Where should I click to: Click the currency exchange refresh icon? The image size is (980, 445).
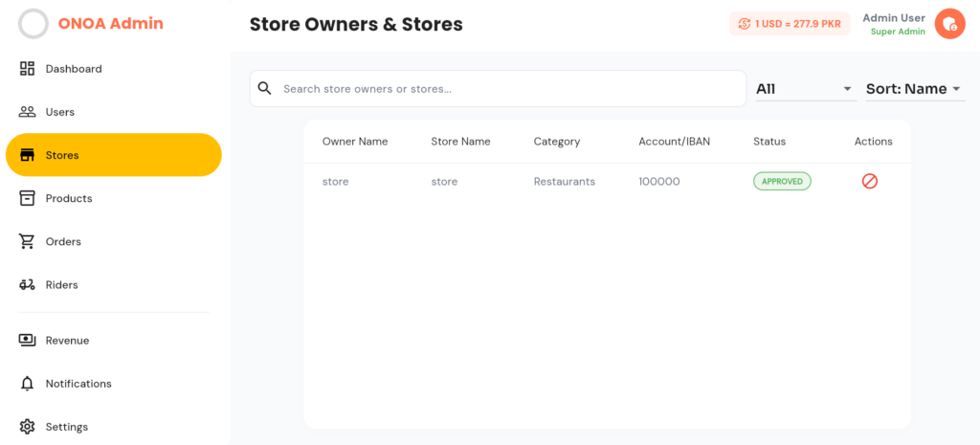click(x=744, y=24)
